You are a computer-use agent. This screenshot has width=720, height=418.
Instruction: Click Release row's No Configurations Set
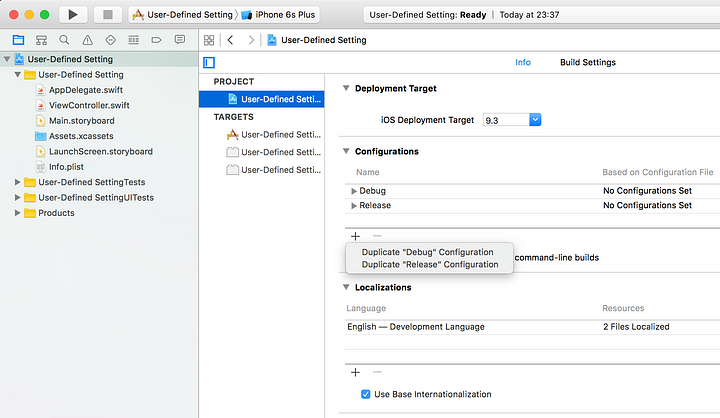click(x=647, y=205)
